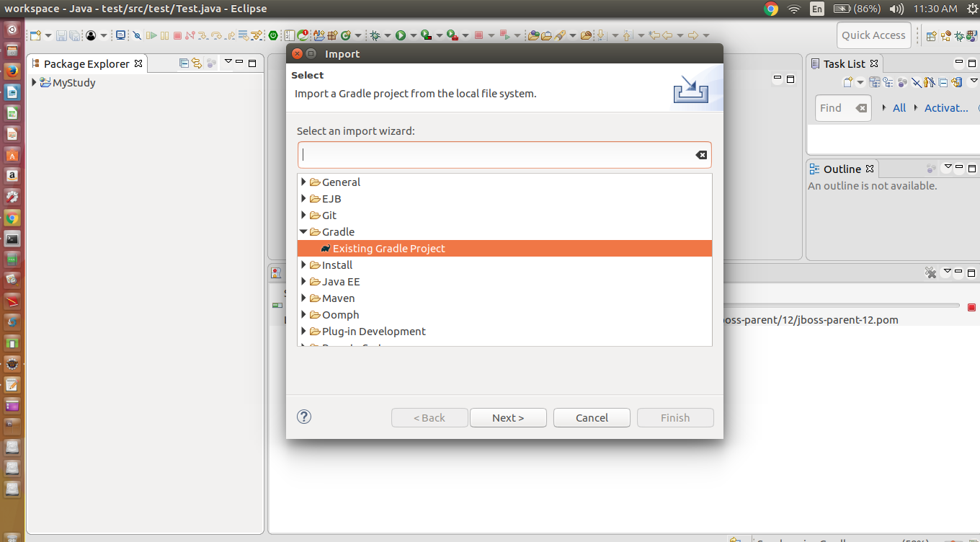Click the Resume debug toolbar icon
Image resolution: width=980 pixels, height=542 pixels.
[151, 35]
